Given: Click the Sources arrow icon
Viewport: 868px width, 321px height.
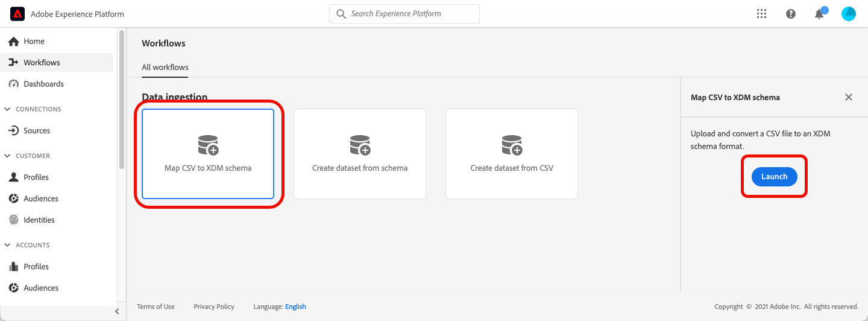Looking at the screenshot, I should (13, 131).
